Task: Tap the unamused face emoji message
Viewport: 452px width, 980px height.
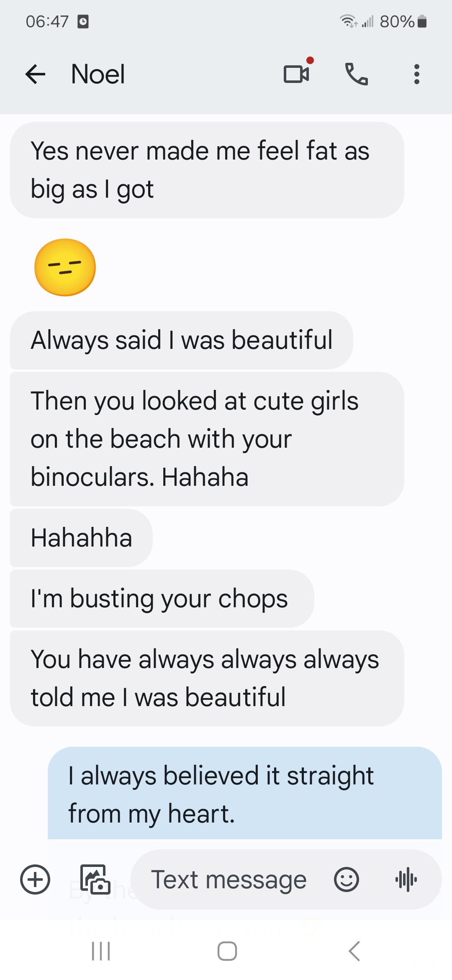Action: click(x=65, y=267)
